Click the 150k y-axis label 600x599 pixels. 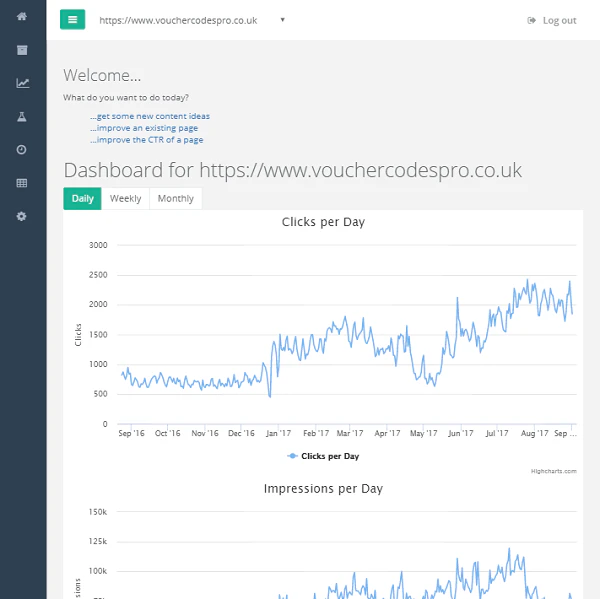(x=98, y=512)
